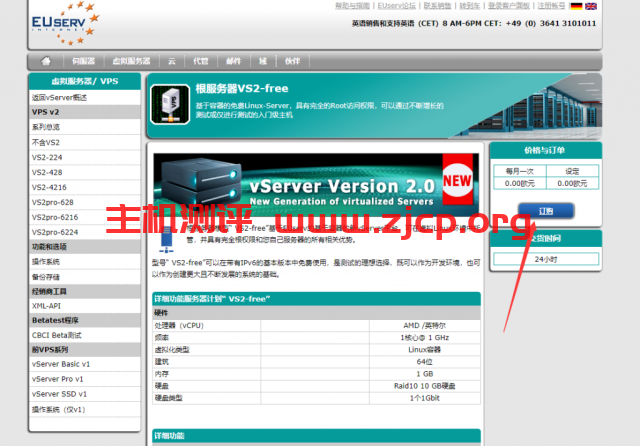The height and width of the screenshot is (446, 640).
Task: Select 返回vServer概述 in sidebar
Action: [x=59, y=98]
